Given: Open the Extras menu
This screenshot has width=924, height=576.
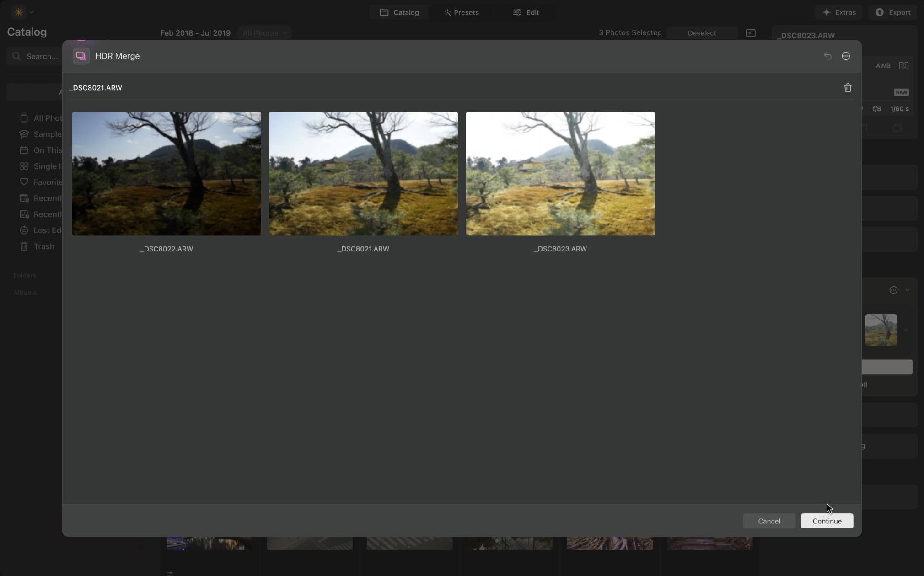Looking at the screenshot, I should pos(838,12).
